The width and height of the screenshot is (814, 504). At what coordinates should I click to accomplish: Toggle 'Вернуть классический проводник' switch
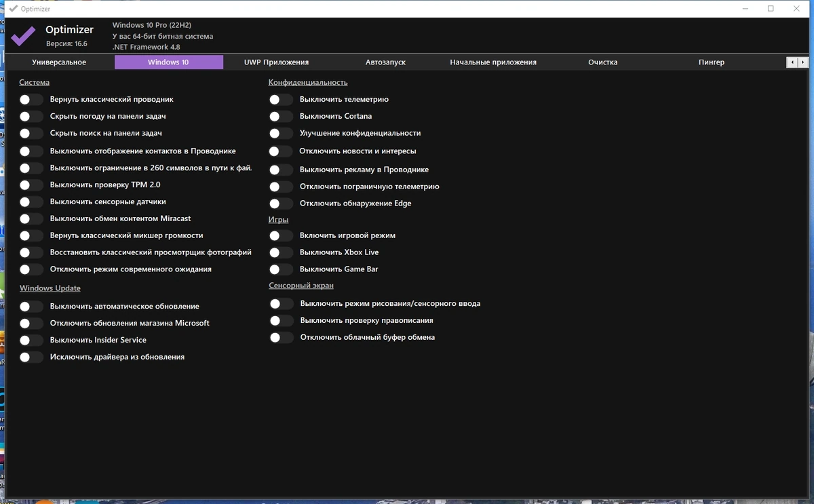pos(31,99)
